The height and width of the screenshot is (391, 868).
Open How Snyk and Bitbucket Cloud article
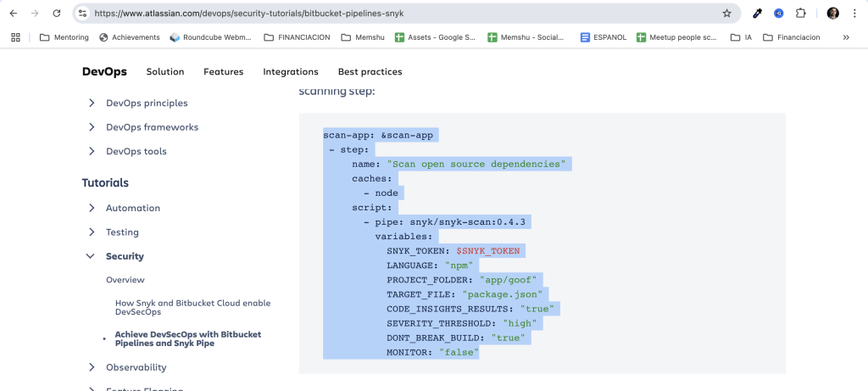tap(192, 307)
